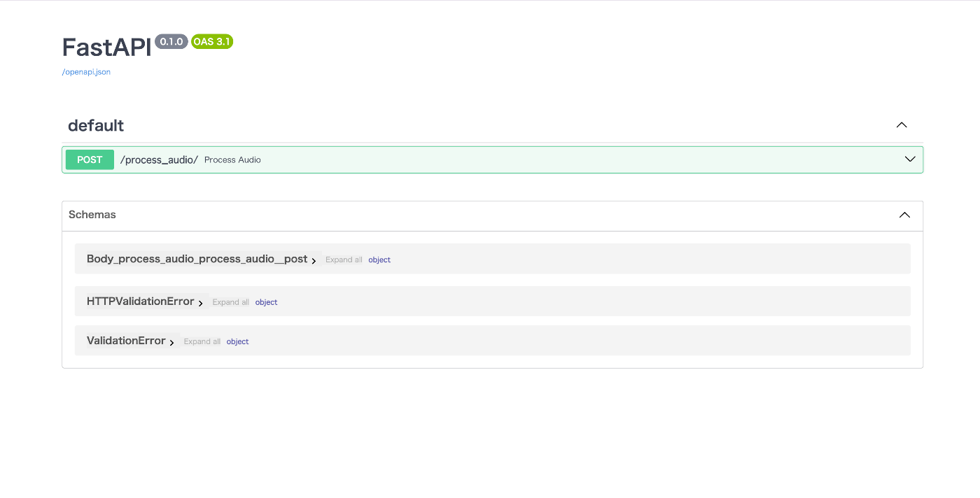Click Body_process_audio_process_audio__post schema name

(197, 259)
